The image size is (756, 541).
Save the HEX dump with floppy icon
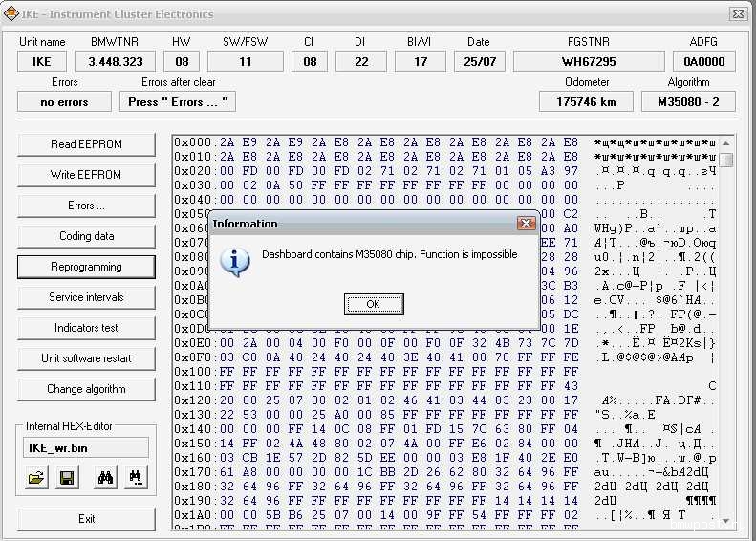66,478
